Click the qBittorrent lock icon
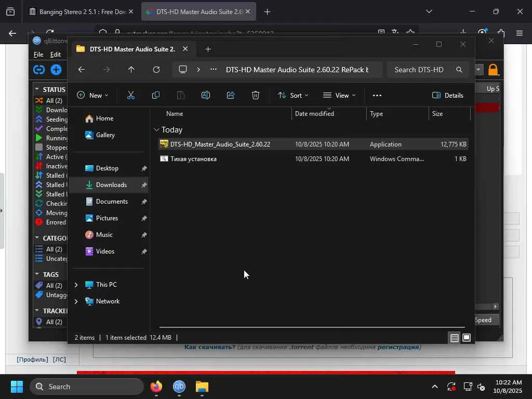 [494, 70]
